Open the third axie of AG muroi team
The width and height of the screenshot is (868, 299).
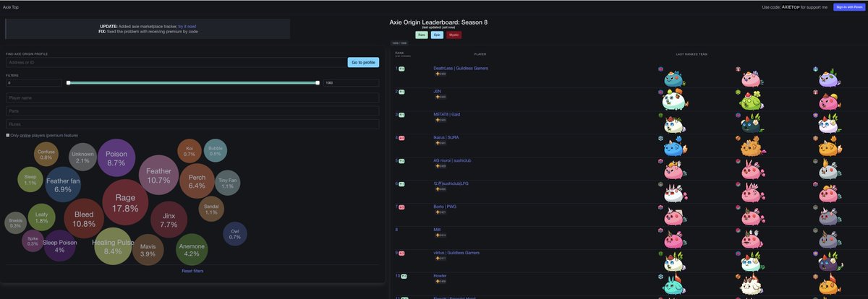pos(829,170)
